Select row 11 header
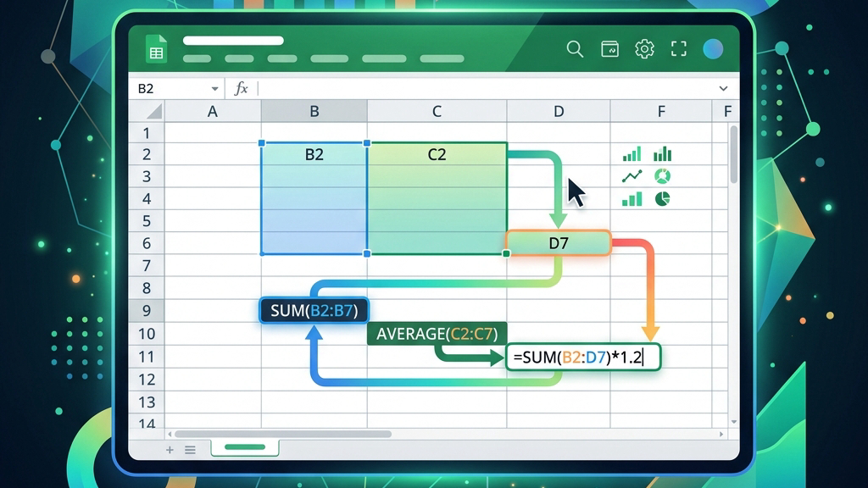868x488 pixels. [146, 357]
